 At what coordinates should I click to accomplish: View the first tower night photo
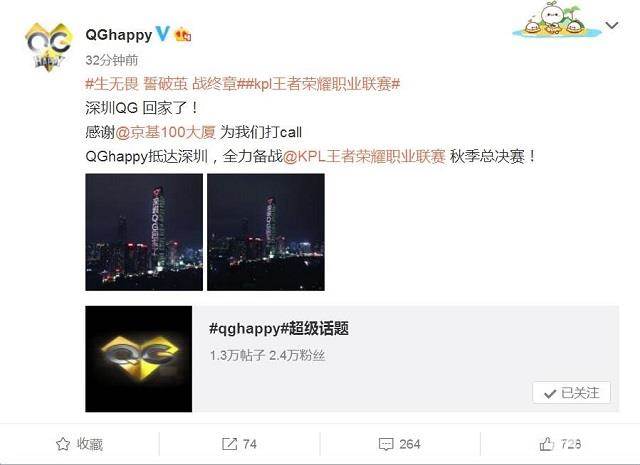[144, 232]
